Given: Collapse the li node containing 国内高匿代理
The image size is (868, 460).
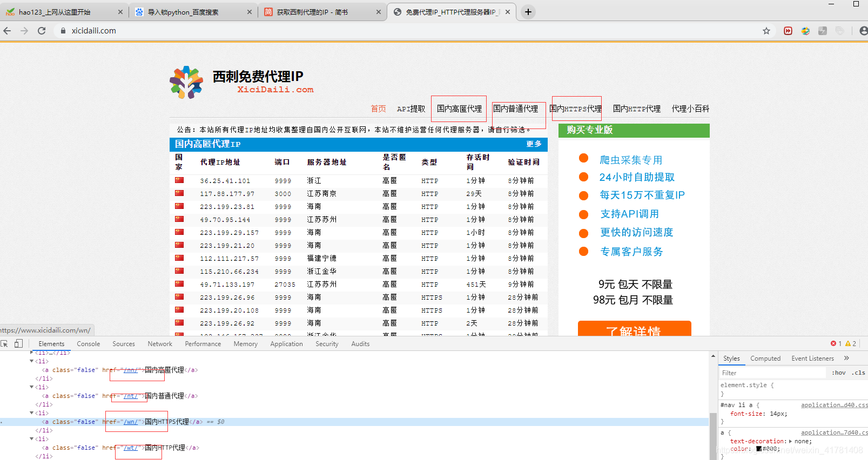Looking at the screenshot, I should 32,361.
